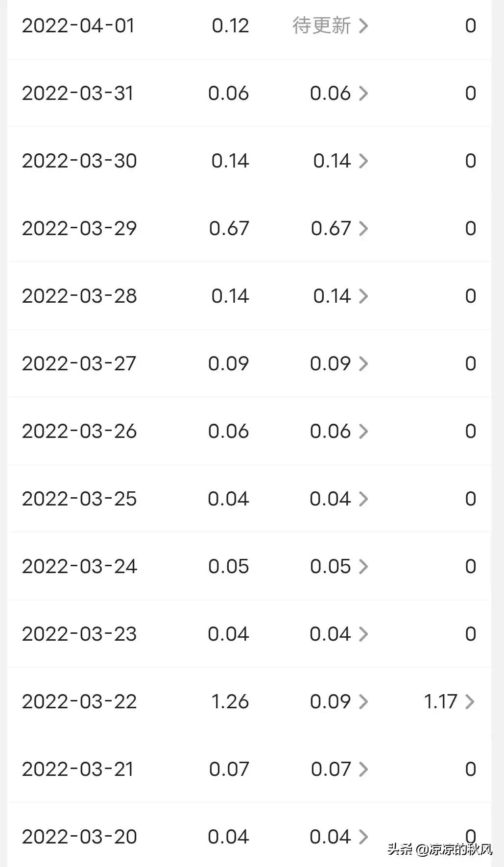
Task: Tap the chevron beside 0.05 on 2022-03-24
Action: (363, 567)
